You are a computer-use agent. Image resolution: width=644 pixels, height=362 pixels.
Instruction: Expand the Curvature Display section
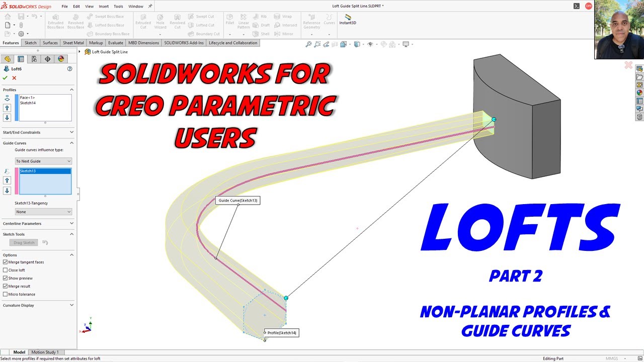71,305
